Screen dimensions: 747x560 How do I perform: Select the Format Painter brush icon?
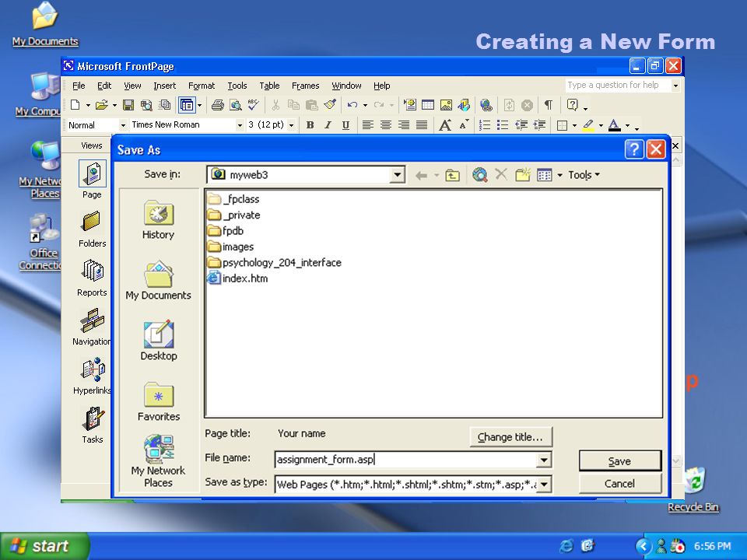tap(330, 105)
